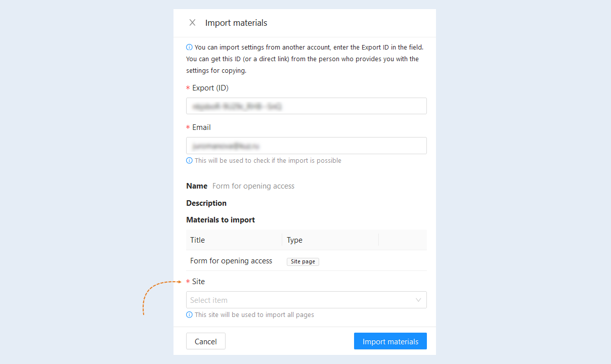Viewport: 611px width, 364px height.
Task: Click the Cancel button
Action: click(206, 341)
